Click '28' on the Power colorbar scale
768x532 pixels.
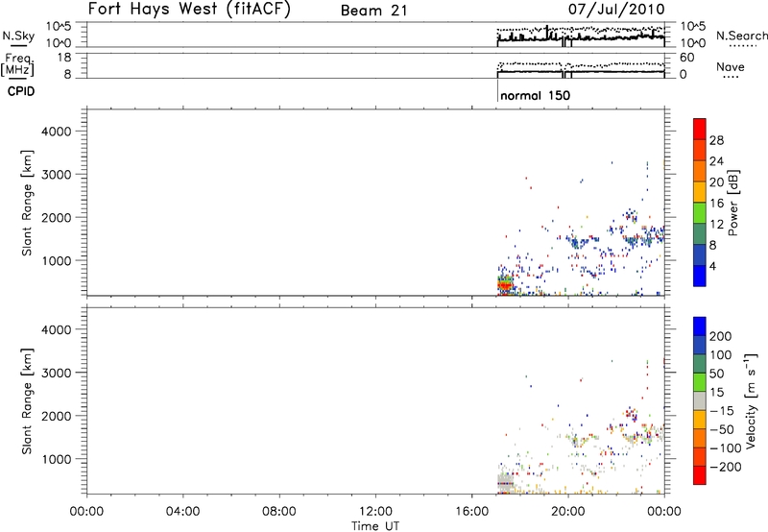[716, 140]
